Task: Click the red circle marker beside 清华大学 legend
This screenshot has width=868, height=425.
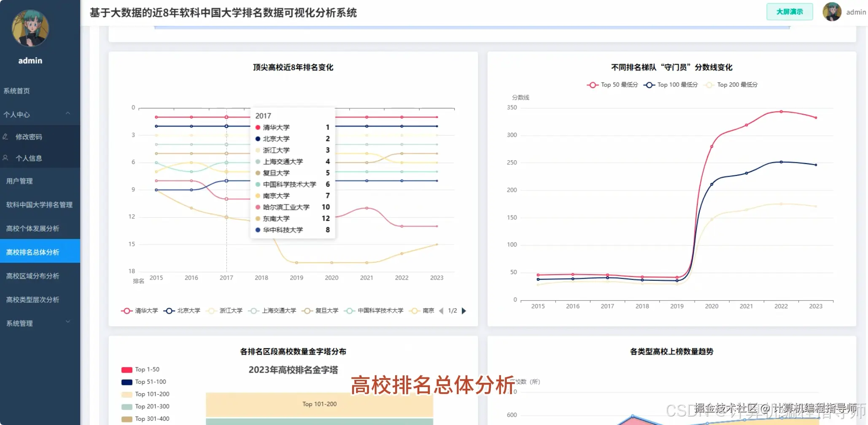Action: [127, 311]
